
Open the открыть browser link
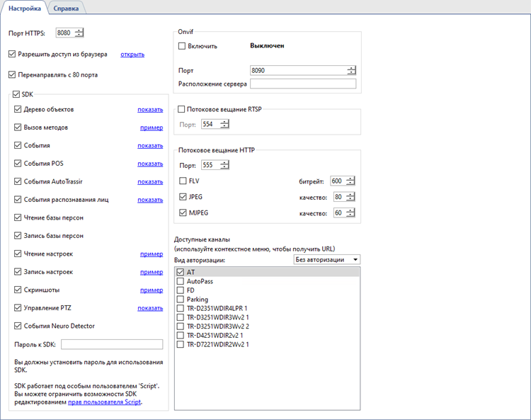[132, 54]
